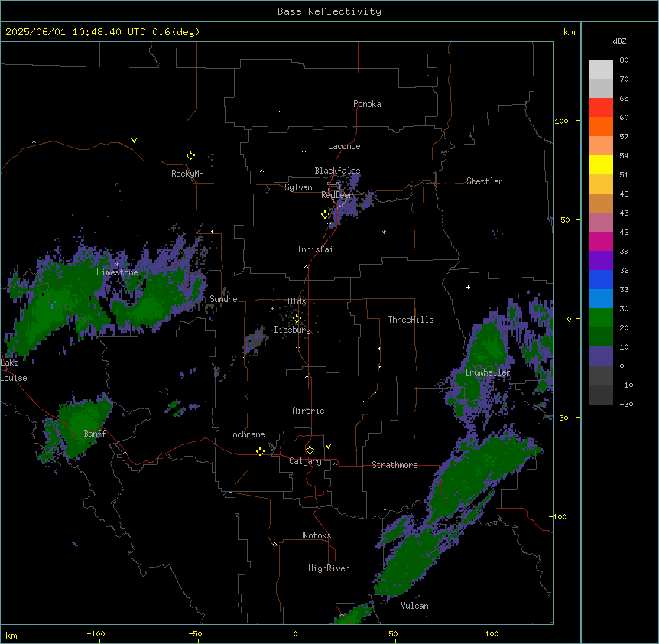The image size is (659, 644).
Task: Click the yellow diamond marker near RockyMH
Action: pos(191,156)
